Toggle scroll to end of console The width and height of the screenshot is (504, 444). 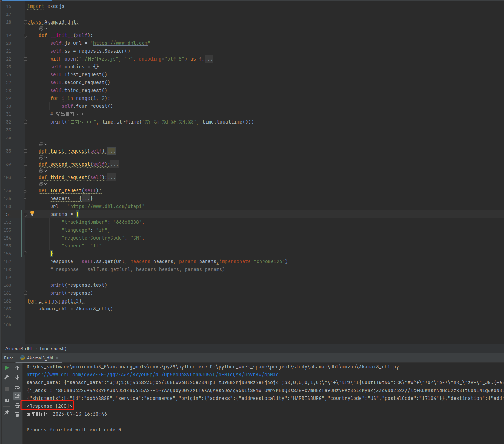pyautogui.click(x=17, y=396)
